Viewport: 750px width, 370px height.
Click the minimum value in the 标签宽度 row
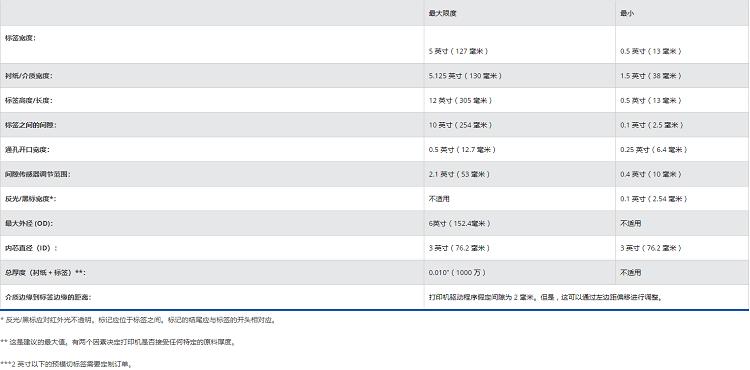coord(651,51)
